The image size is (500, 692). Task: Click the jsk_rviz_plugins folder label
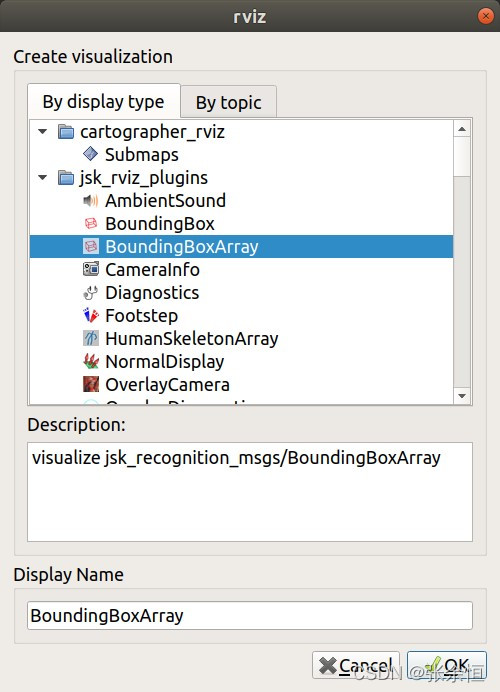click(144, 178)
